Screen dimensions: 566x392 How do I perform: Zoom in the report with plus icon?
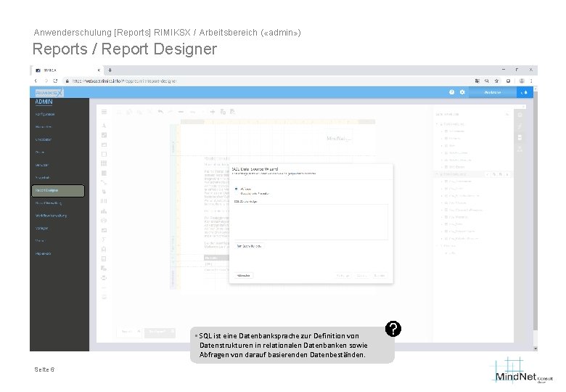tap(213, 112)
